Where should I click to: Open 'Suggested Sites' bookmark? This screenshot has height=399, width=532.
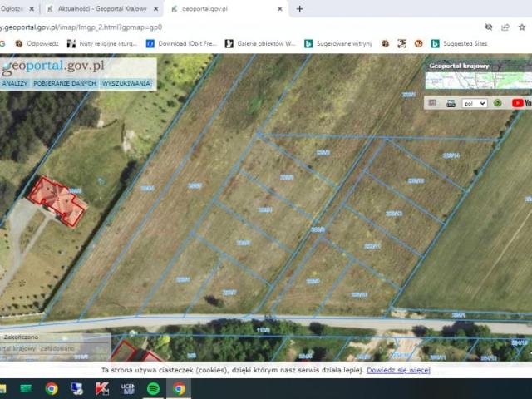coord(460,43)
